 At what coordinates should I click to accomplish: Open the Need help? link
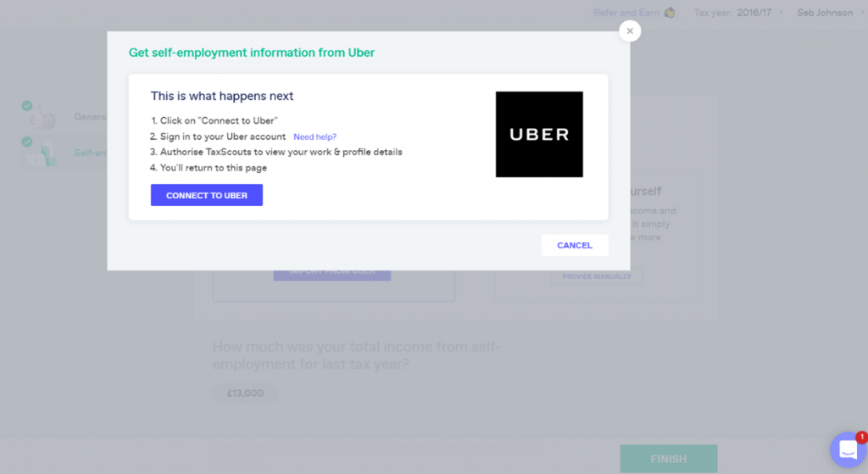(315, 137)
